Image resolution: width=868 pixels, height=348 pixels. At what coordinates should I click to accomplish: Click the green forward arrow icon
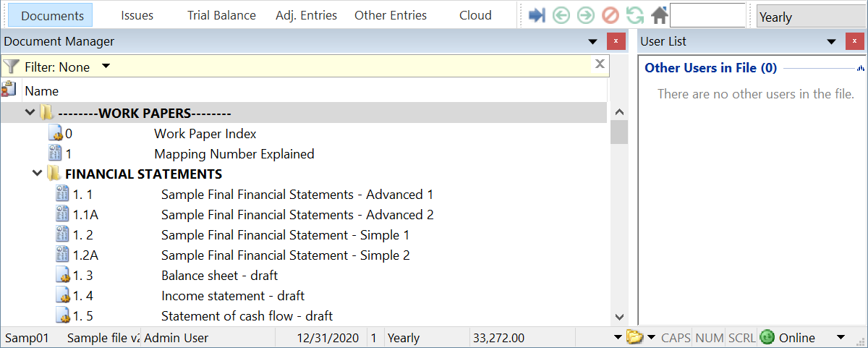[586, 15]
